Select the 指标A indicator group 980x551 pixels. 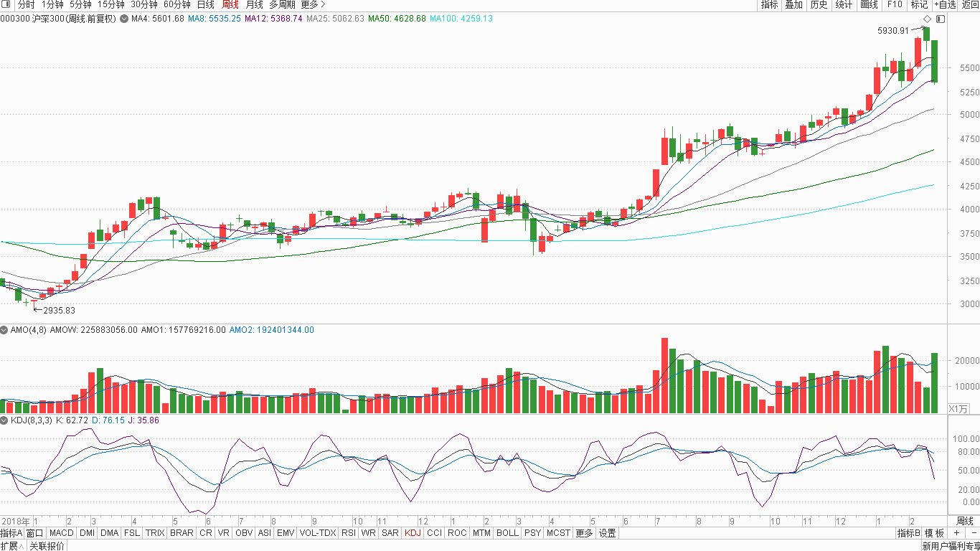tap(11, 533)
